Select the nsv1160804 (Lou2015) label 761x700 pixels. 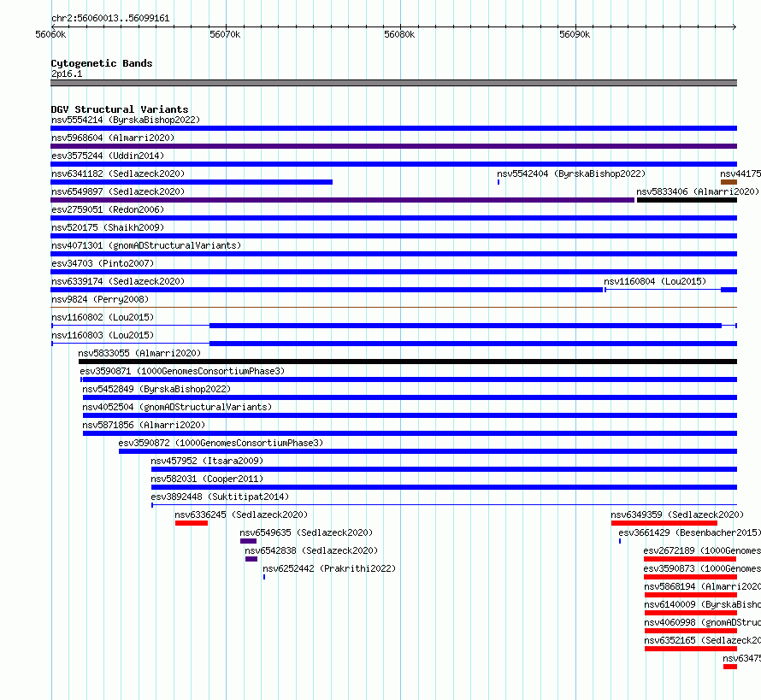pos(655,281)
